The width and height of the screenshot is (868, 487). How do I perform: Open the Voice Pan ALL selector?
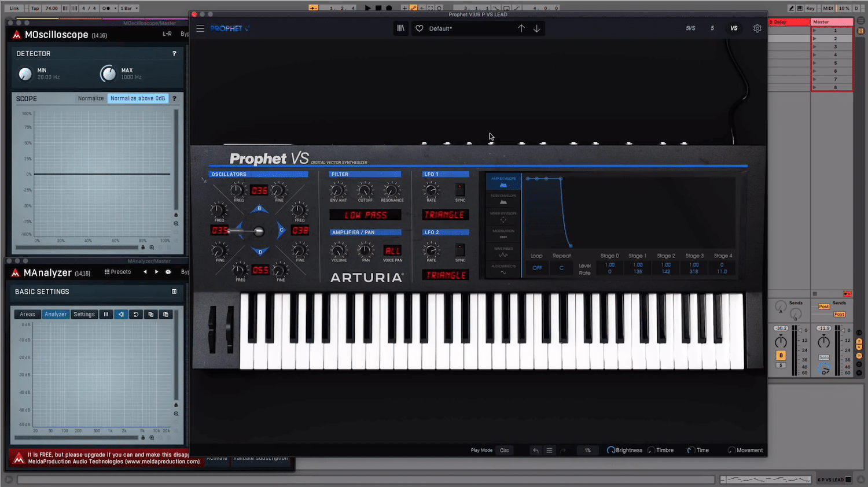pyautogui.click(x=392, y=250)
